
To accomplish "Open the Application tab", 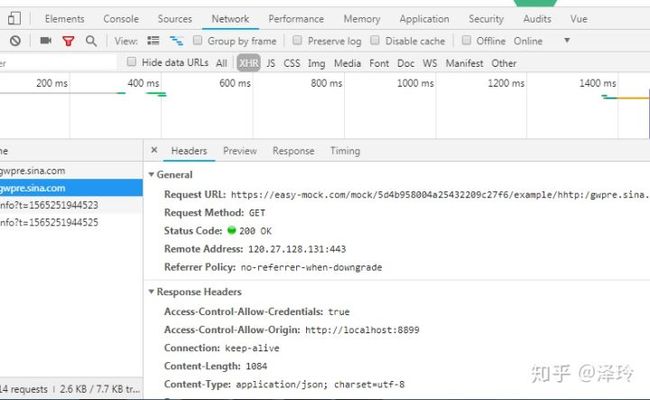I will pyautogui.click(x=424, y=19).
